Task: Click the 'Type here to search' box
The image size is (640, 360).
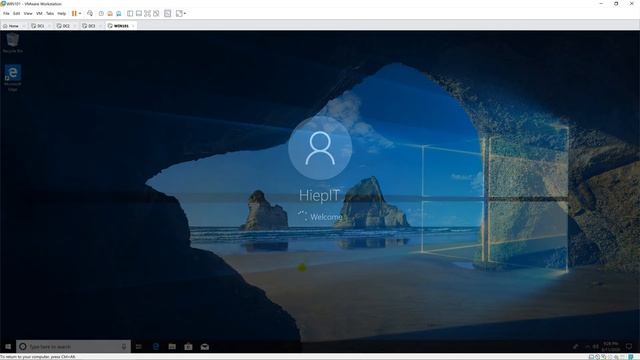Action: point(73,347)
